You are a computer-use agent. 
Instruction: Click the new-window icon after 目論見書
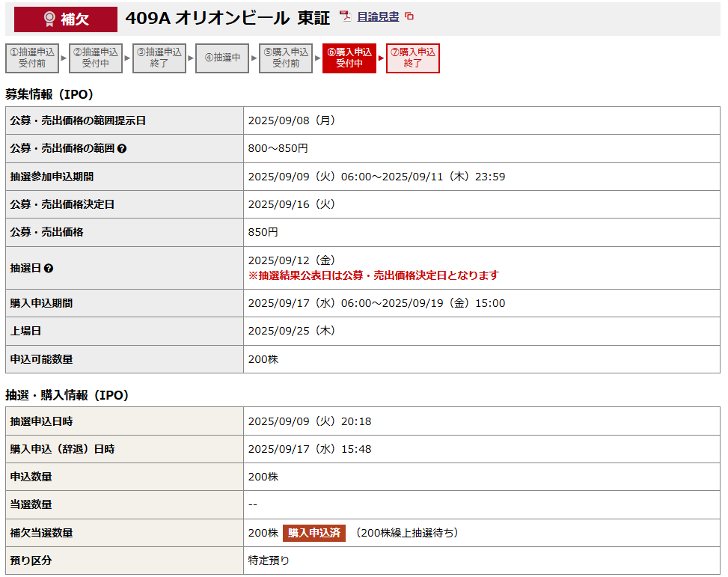click(409, 16)
